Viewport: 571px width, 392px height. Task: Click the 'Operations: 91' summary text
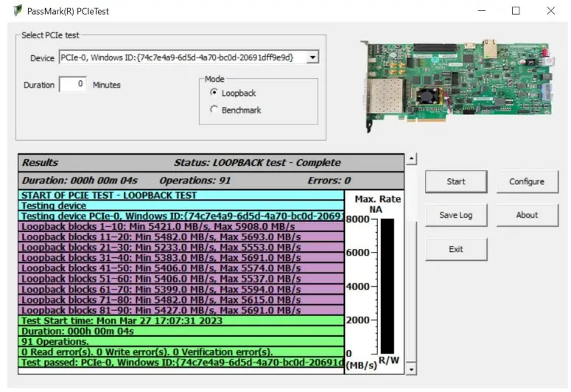(195, 181)
